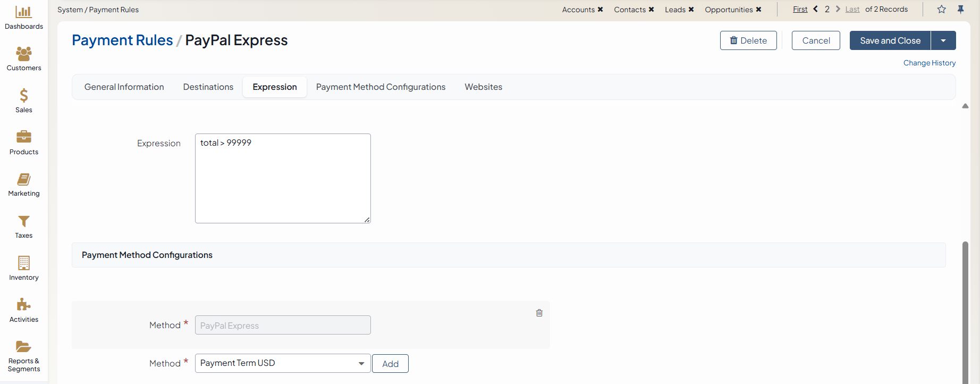Expand the Save and Close options arrow

[943, 40]
